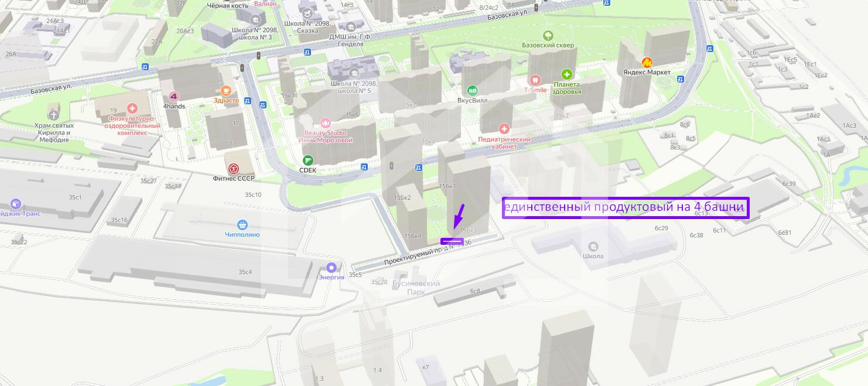Click the Школа icon near Бусиновский Парк
This screenshot has width=868, height=386.
pyautogui.click(x=593, y=247)
